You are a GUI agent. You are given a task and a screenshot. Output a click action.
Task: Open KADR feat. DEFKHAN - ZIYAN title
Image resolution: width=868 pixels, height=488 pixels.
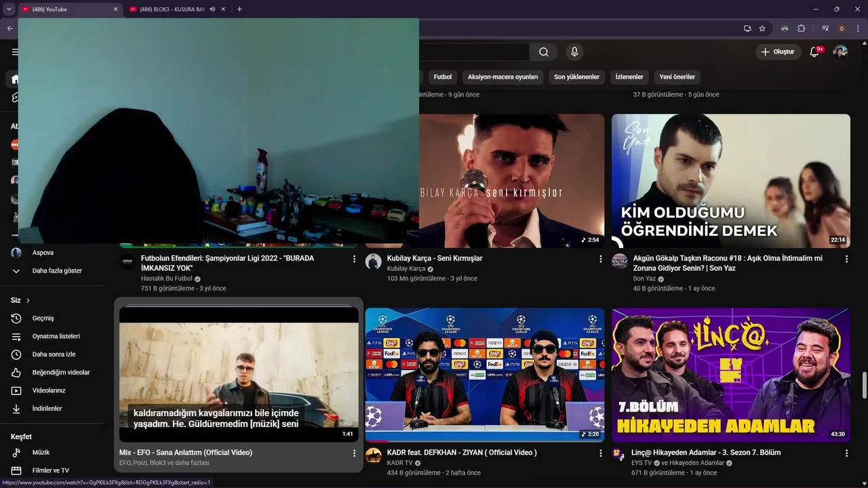[462, 453]
